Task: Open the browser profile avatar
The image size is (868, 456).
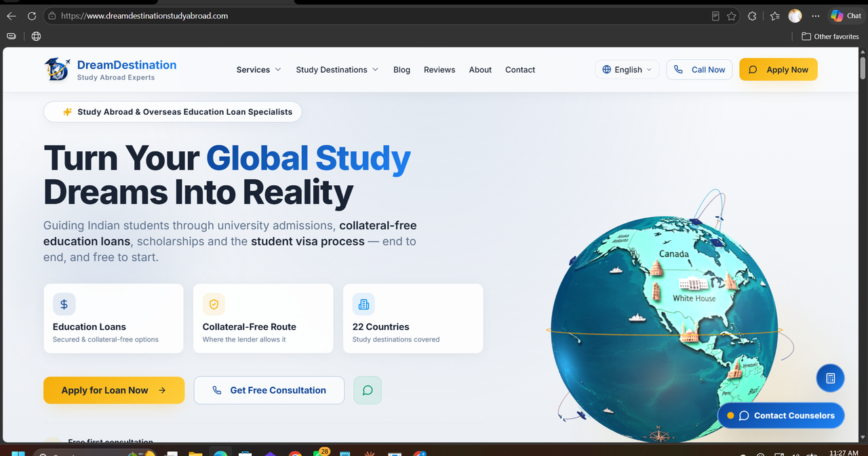Action: pyautogui.click(x=795, y=16)
